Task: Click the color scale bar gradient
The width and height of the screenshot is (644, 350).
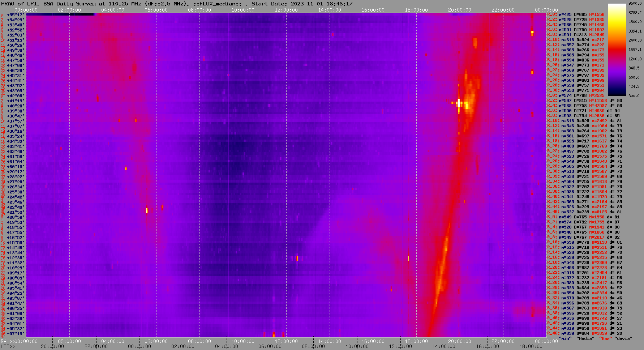Action: tap(617, 50)
